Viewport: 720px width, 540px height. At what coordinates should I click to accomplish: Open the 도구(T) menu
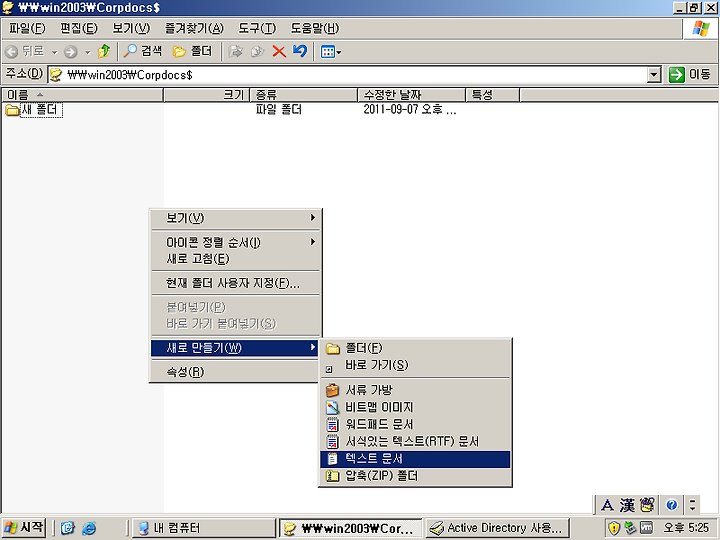point(257,28)
